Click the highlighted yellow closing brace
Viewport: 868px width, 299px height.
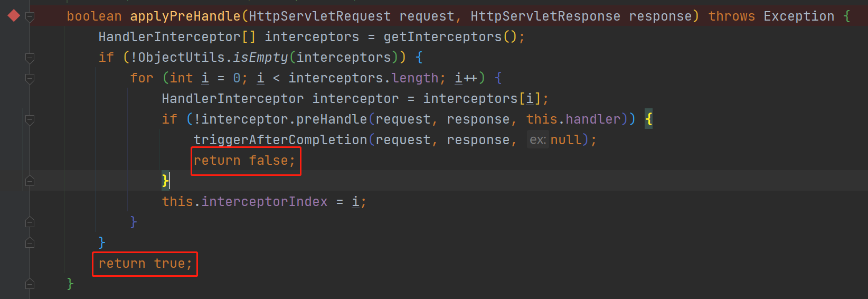tap(165, 181)
